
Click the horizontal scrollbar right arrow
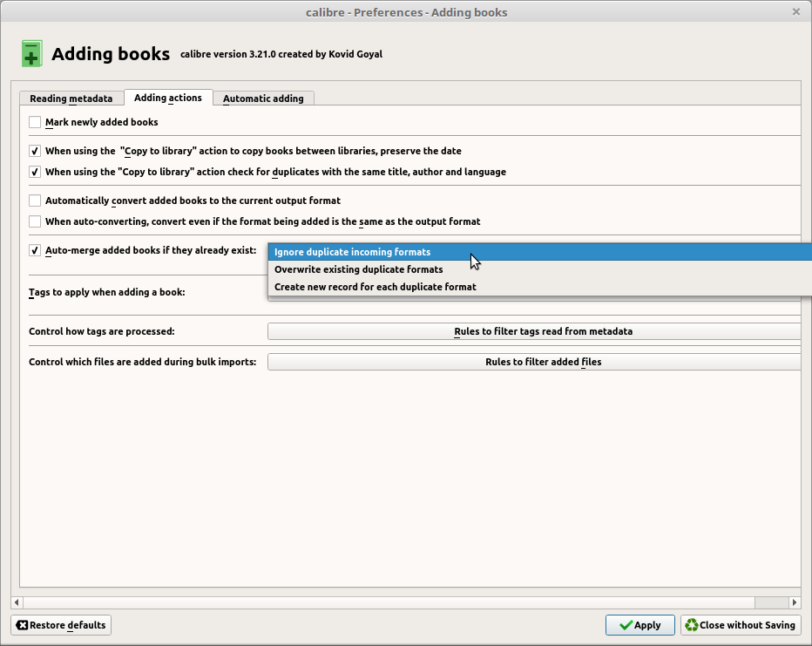[x=795, y=602]
